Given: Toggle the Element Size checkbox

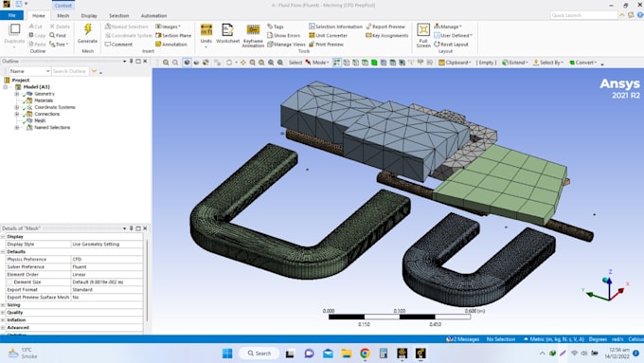Looking at the screenshot, I should click(x=9, y=282).
